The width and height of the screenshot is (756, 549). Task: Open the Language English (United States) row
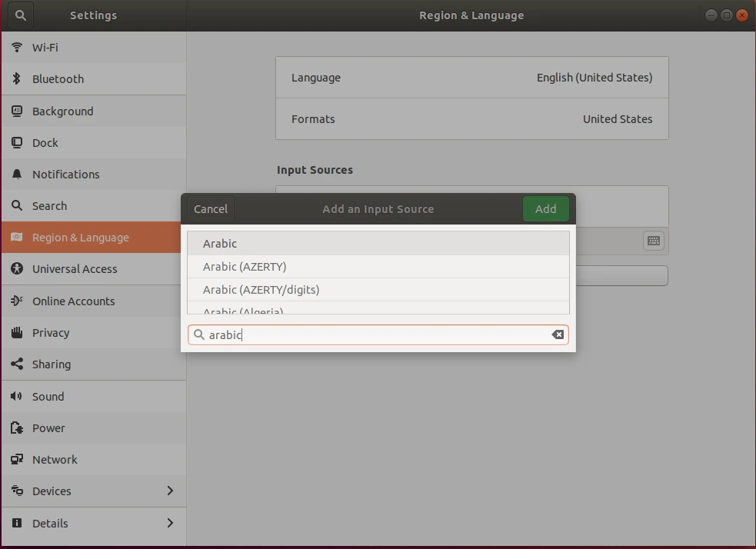click(x=472, y=78)
